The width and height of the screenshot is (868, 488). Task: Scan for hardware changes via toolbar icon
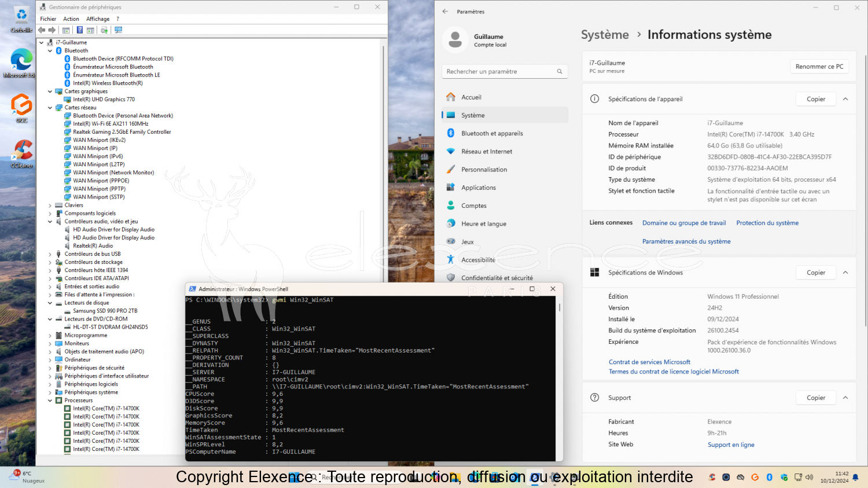[x=119, y=30]
